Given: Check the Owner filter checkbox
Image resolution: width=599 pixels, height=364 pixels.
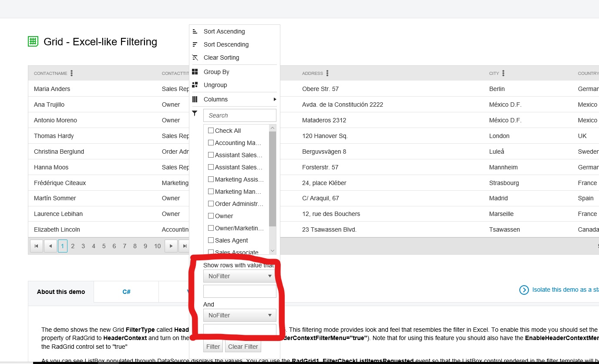Looking at the screenshot, I should point(211,216).
